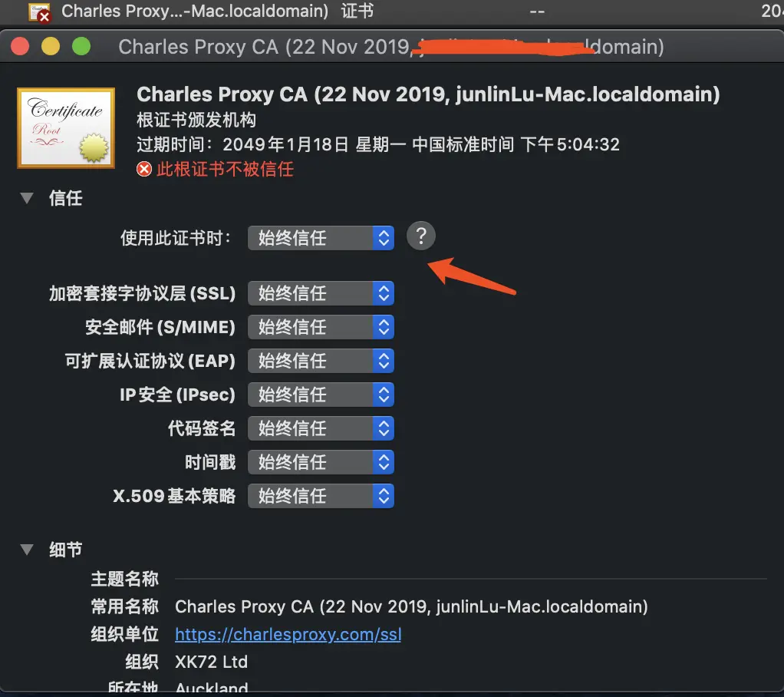Click the yellow minimize window button
The image size is (784, 697).
click(x=51, y=47)
